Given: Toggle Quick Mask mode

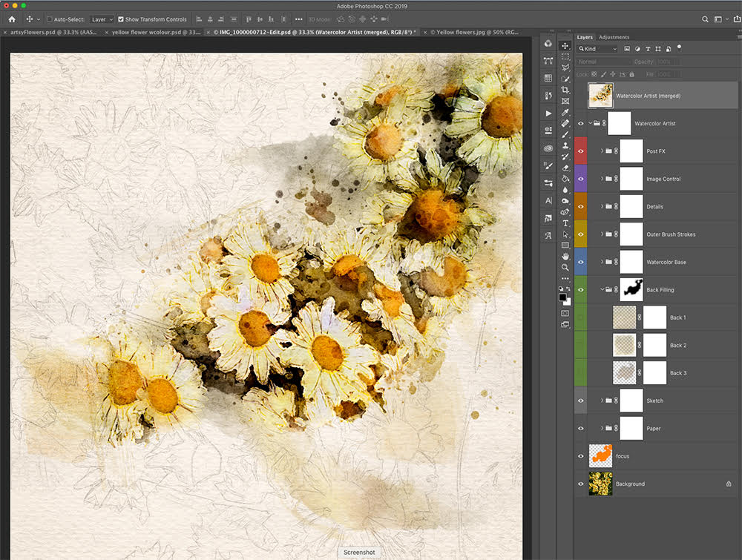Looking at the screenshot, I should 565,313.
